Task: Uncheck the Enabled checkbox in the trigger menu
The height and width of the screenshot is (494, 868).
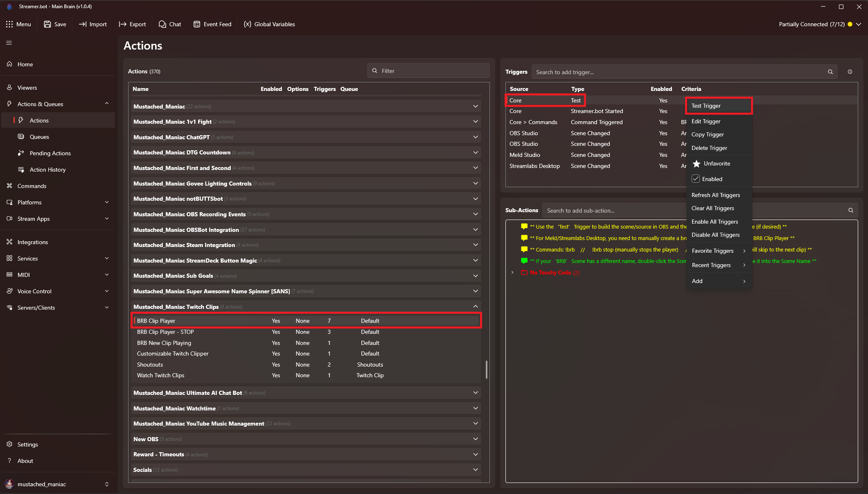Action: coord(697,179)
